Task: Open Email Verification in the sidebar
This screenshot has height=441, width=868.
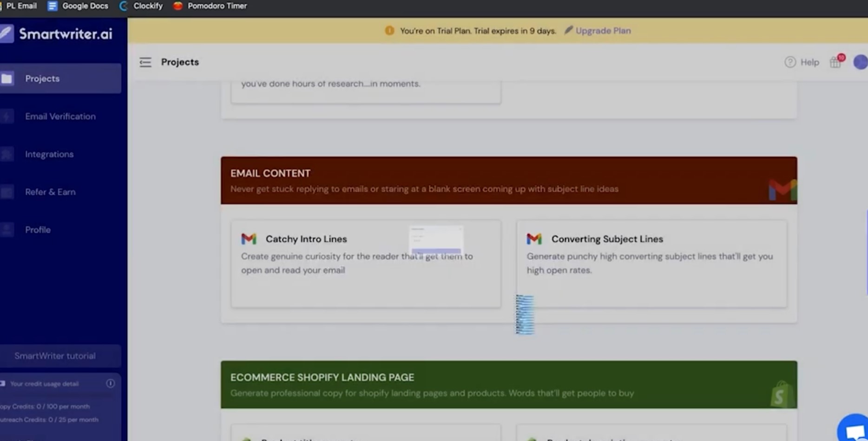Action: click(60, 117)
